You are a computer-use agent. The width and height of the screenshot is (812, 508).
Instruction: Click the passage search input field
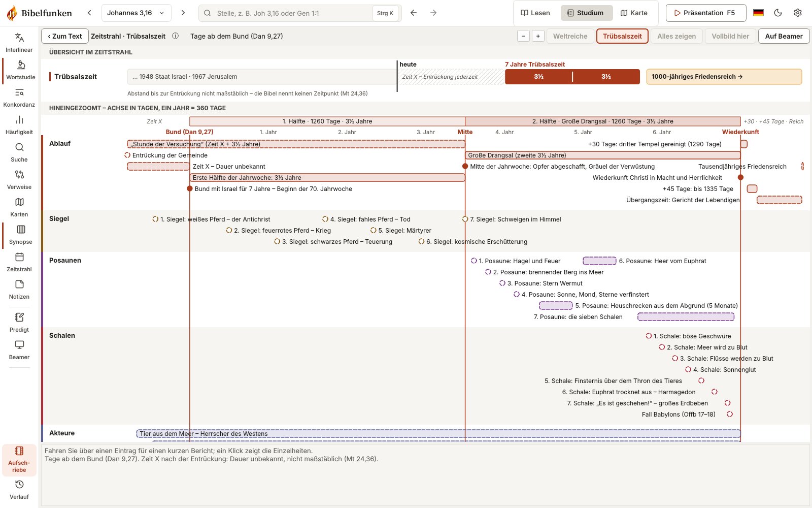[x=299, y=13]
